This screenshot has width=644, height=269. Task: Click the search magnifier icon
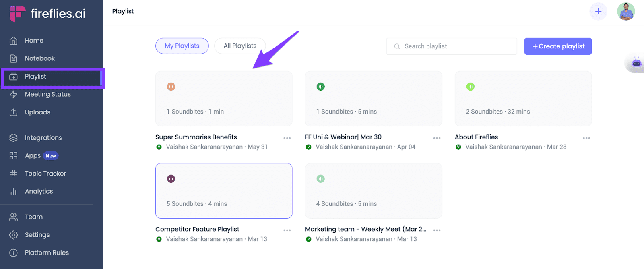point(397,46)
